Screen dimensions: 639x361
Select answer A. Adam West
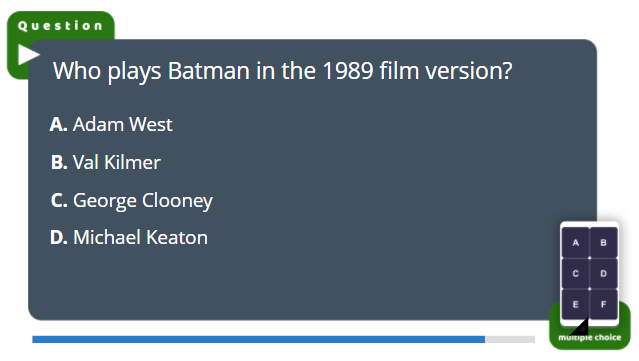111,124
